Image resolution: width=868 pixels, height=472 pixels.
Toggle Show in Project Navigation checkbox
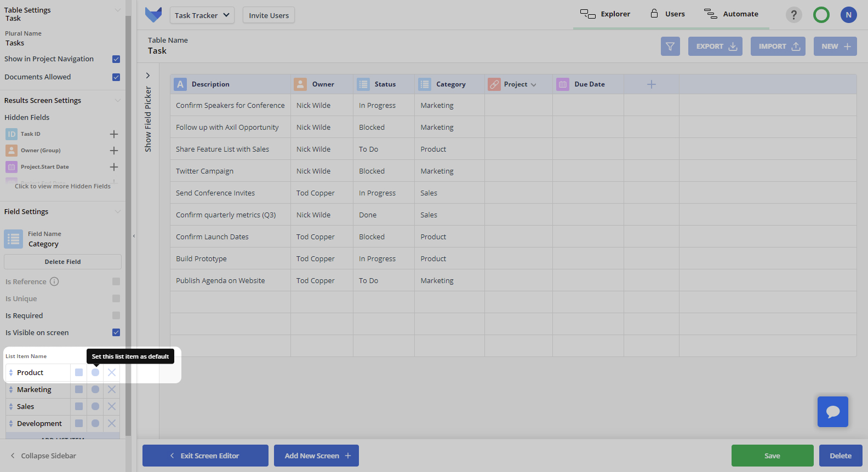(116, 59)
